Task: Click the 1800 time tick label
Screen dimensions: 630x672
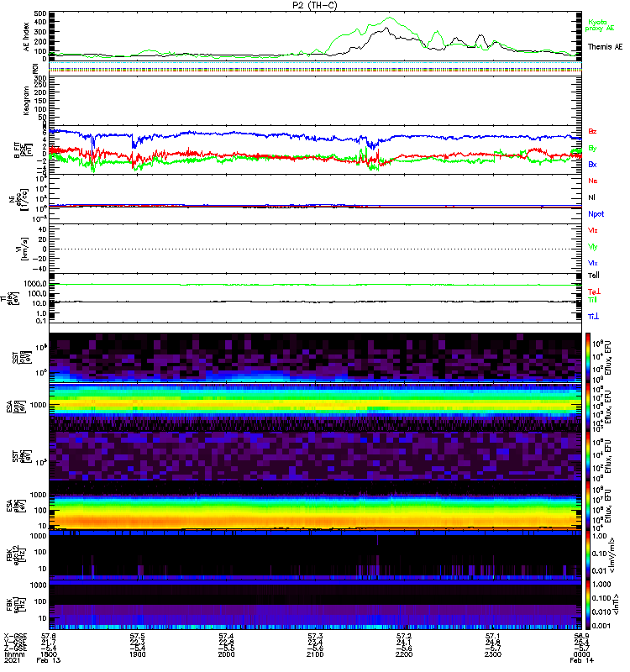Action: point(49,654)
